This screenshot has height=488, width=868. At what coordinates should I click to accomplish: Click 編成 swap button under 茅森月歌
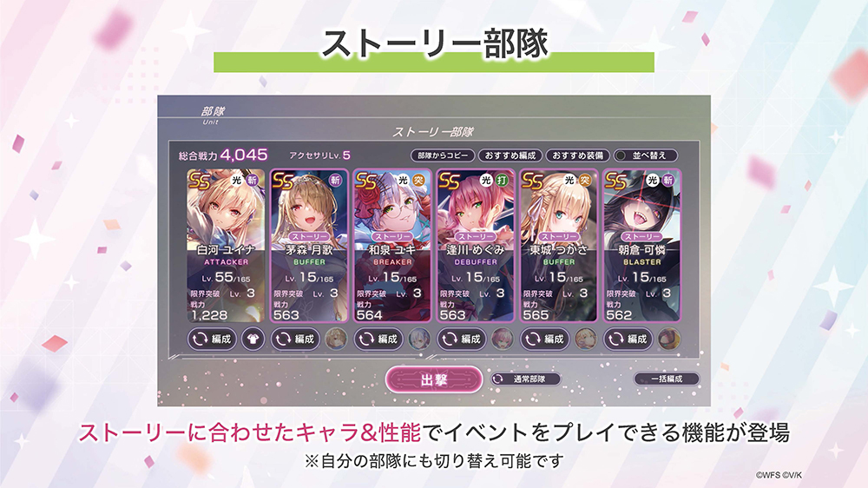click(296, 339)
